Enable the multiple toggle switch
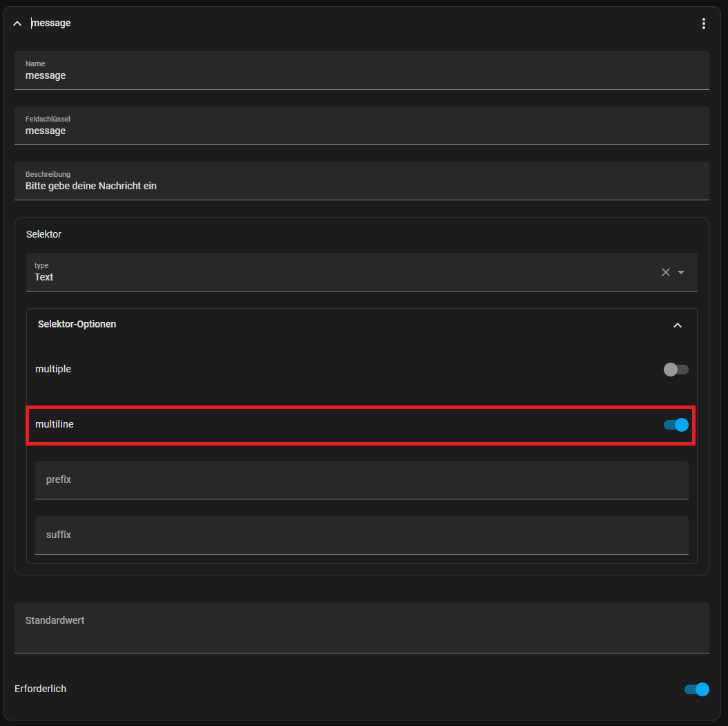The image size is (728, 726). click(676, 370)
